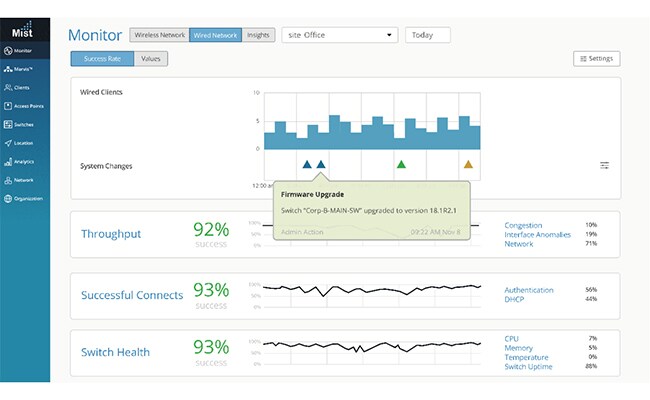This screenshot has height=400, width=650.
Task: Open Analytics in the sidebar
Action: (24, 161)
